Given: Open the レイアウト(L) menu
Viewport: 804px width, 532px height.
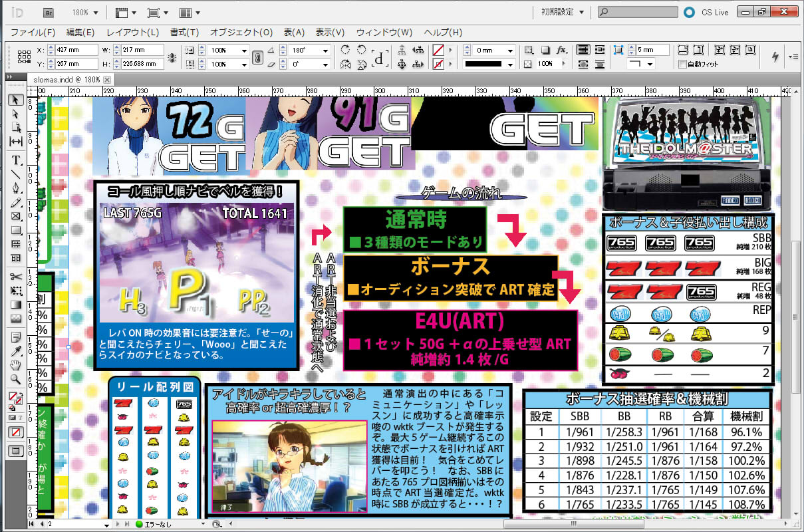Looking at the screenshot, I should coord(133,33).
